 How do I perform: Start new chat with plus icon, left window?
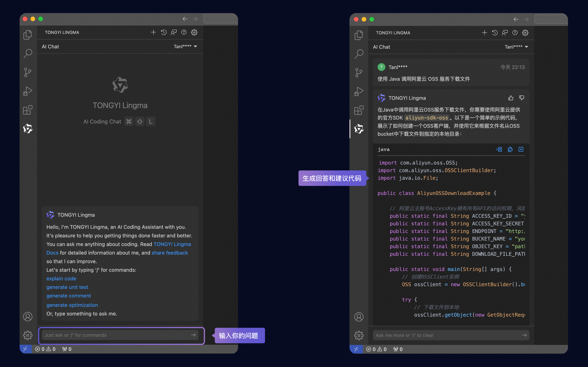click(x=153, y=32)
